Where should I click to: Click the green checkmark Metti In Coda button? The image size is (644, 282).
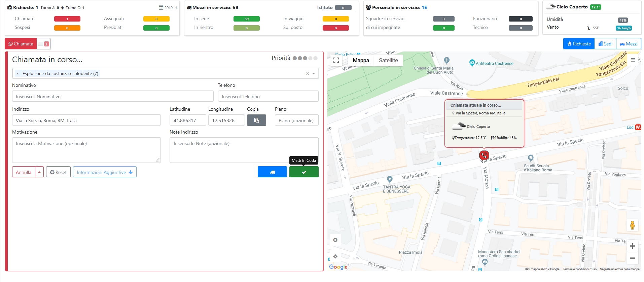coord(304,172)
